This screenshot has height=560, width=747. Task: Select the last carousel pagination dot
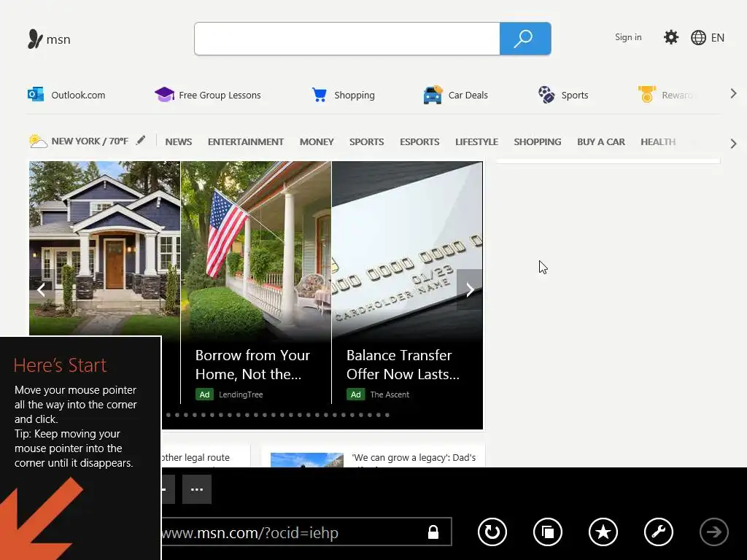[x=387, y=415]
